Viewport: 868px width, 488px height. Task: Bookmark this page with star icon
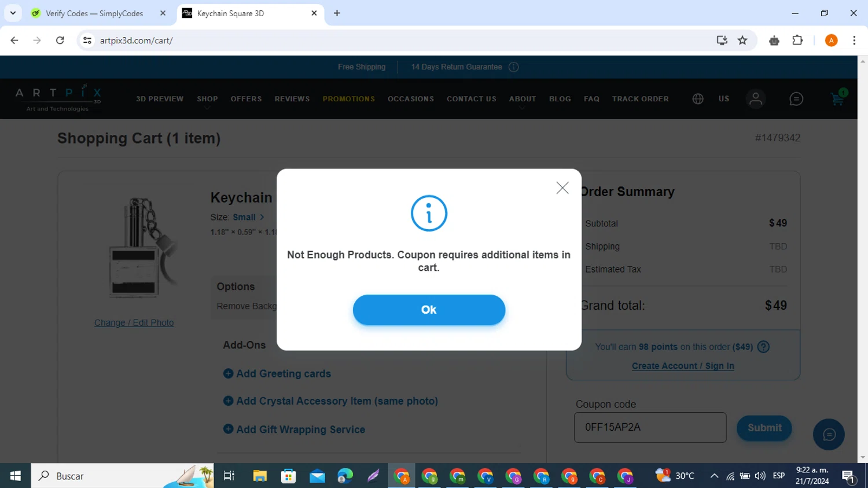click(742, 41)
